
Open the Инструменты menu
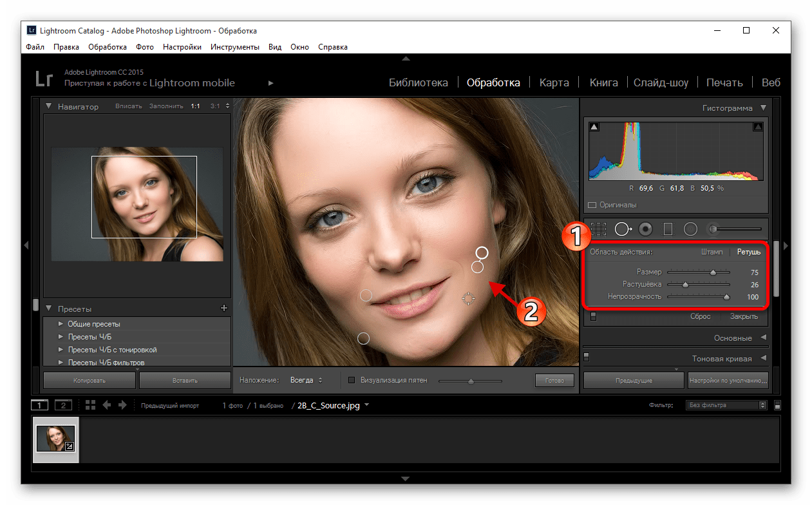(x=234, y=47)
